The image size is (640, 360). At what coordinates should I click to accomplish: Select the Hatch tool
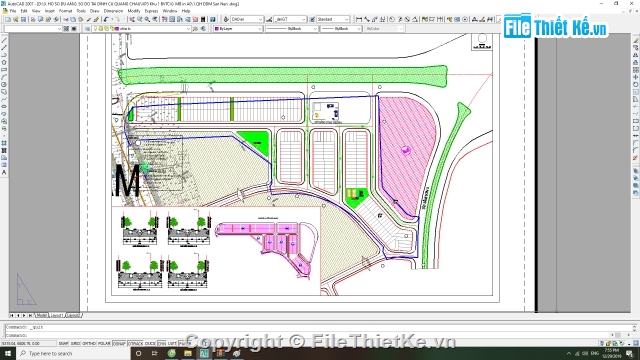click(4, 143)
